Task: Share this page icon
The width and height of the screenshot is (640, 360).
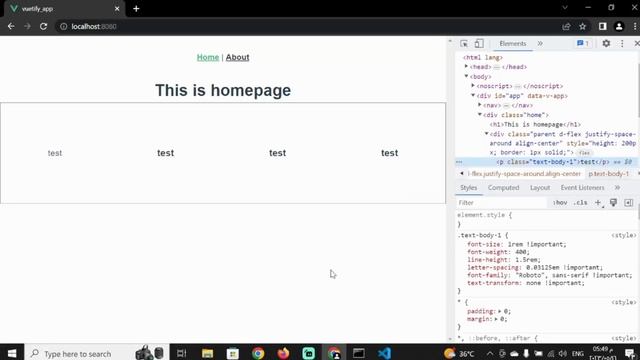Action: click(x=566, y=27)
